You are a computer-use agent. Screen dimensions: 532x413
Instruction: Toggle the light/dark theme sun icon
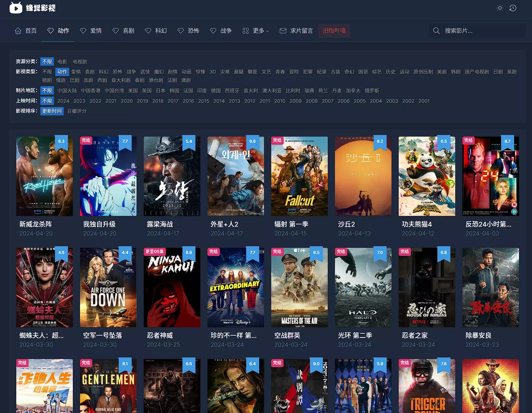[x=500, y=8]
